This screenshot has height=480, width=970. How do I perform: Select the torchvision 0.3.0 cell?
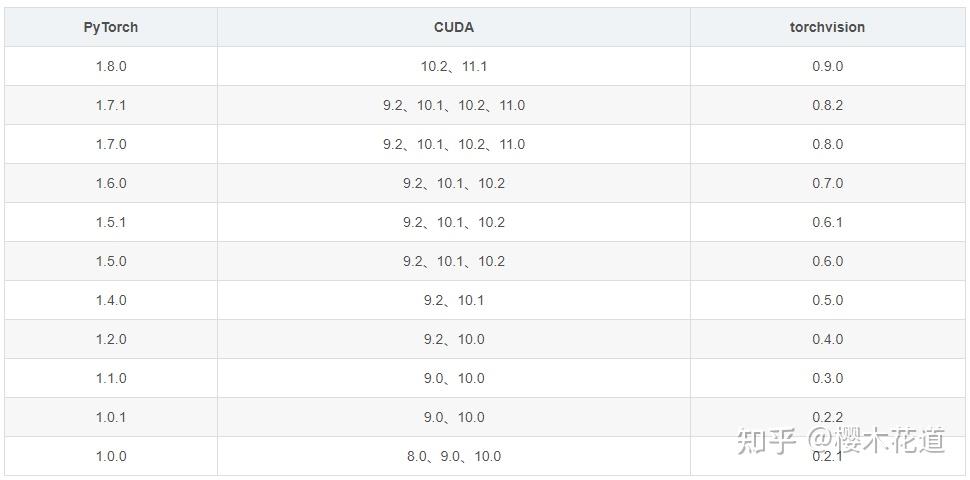pyautogui.click(x=827, y=378)
